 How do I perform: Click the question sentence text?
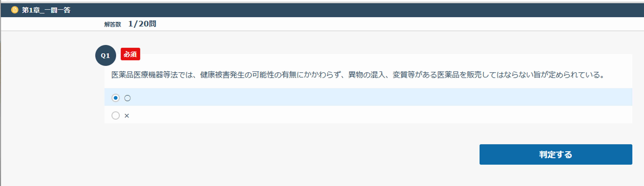[358, 75]
